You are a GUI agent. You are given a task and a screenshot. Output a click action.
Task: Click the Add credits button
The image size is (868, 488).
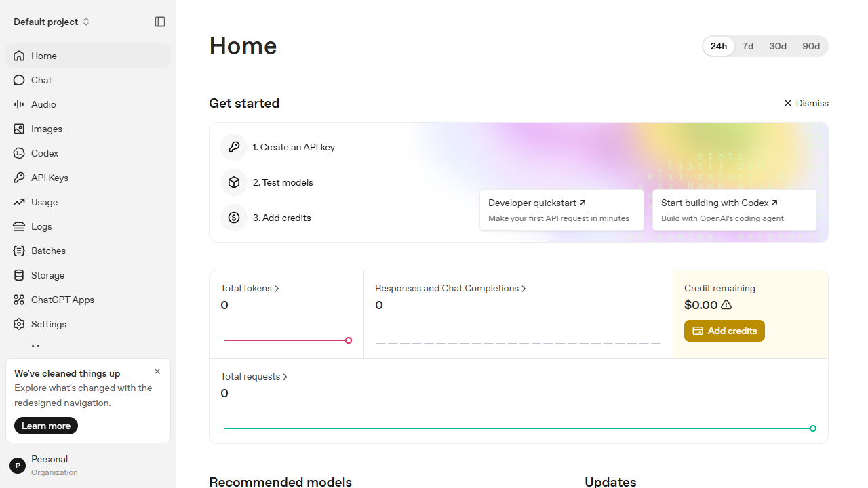coord(724,331)
